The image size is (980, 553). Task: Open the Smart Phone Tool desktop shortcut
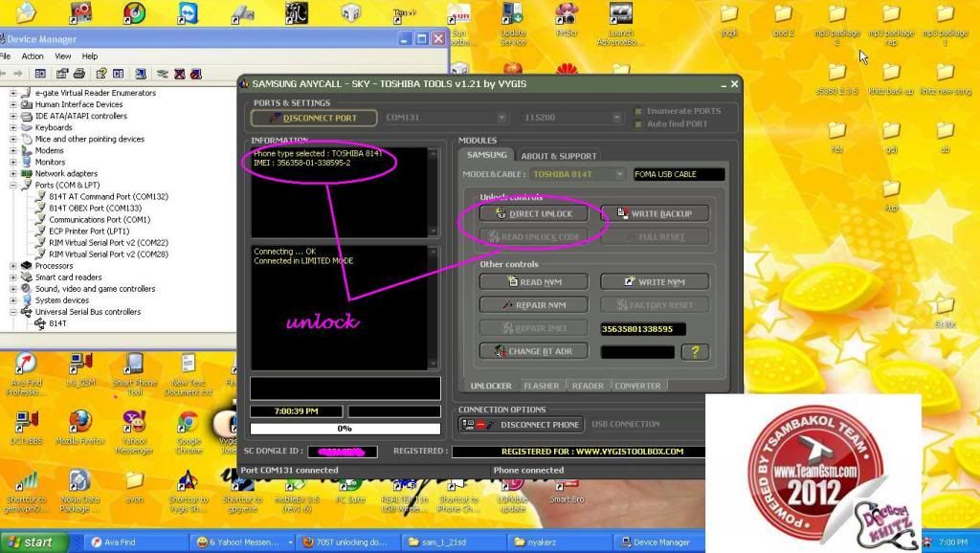134,365
